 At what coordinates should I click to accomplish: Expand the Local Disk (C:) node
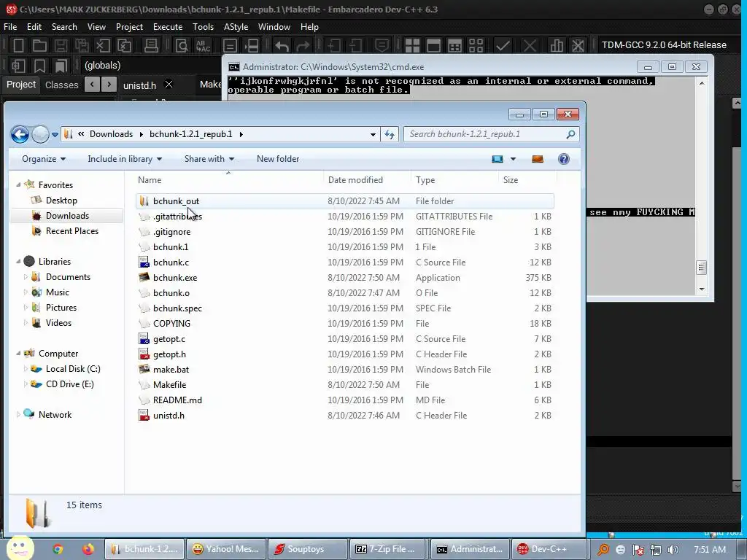(26, 368)
